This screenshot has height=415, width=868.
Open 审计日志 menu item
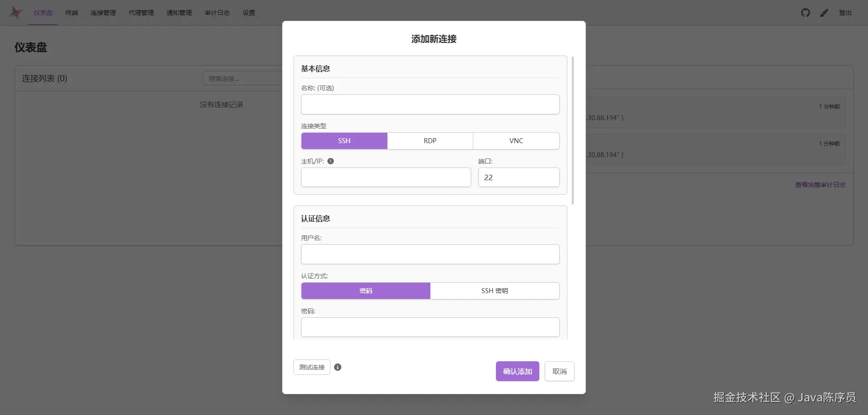click(217, 13)
